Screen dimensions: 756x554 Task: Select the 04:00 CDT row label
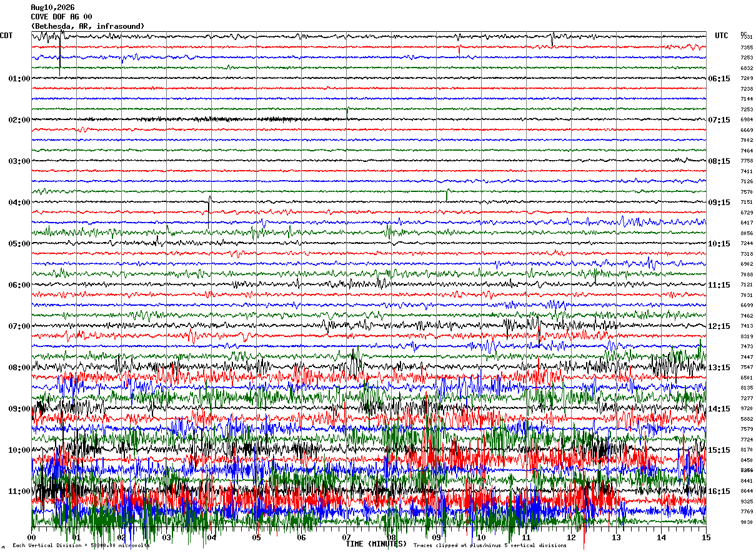coord(19,203)
